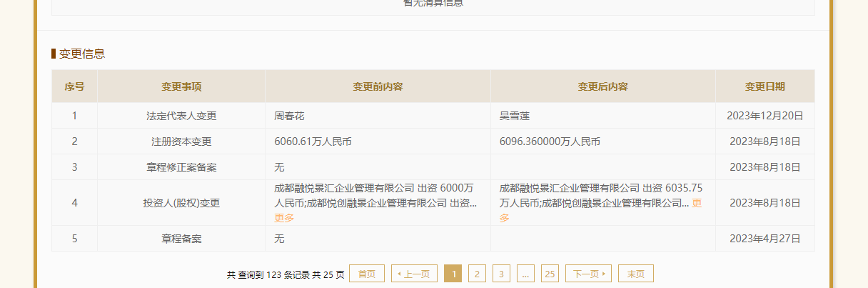
Task: Click the 上一页 previous page button
Action: tap(414, 274)
